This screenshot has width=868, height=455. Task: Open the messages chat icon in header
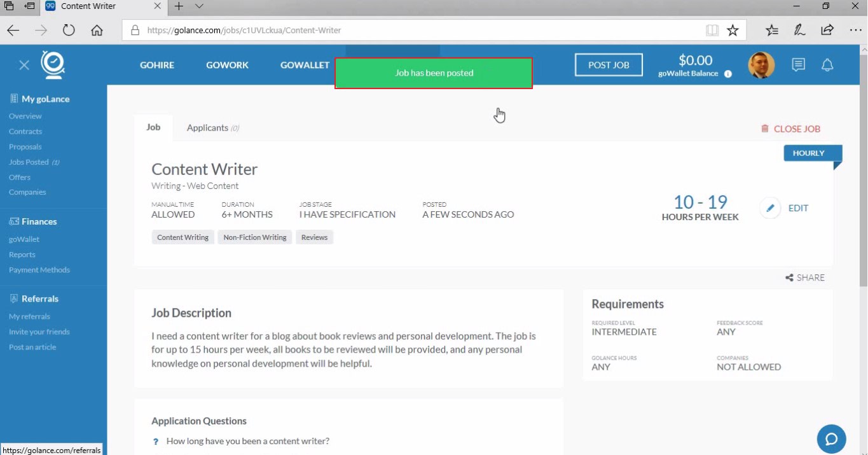point(798,65)
